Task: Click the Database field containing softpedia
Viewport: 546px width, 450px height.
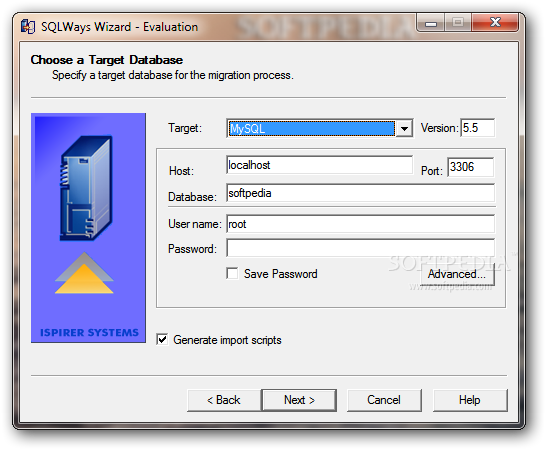Action: pyautogui.click(x=360, y=193)
